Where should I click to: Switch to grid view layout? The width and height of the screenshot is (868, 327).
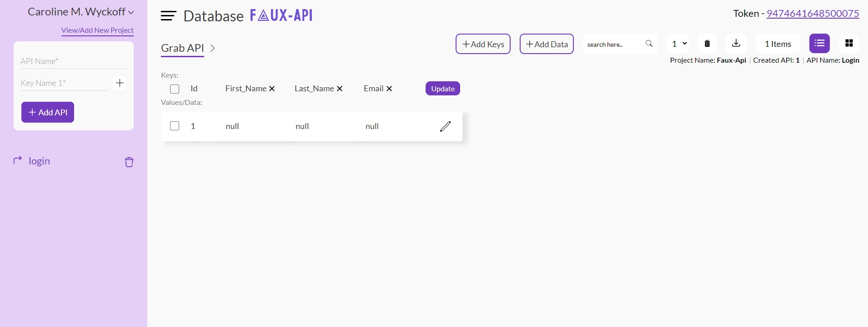(x=848, y=44)
